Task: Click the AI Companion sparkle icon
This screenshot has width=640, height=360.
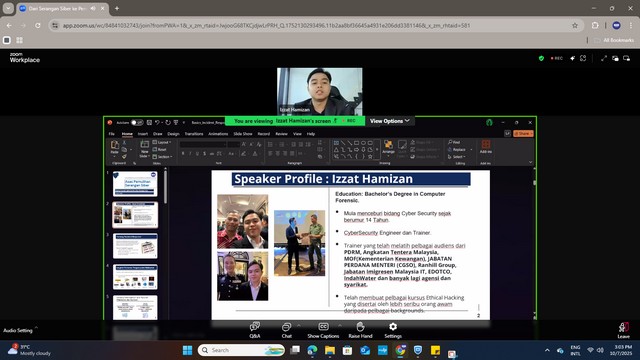Action: pos(572,58)
